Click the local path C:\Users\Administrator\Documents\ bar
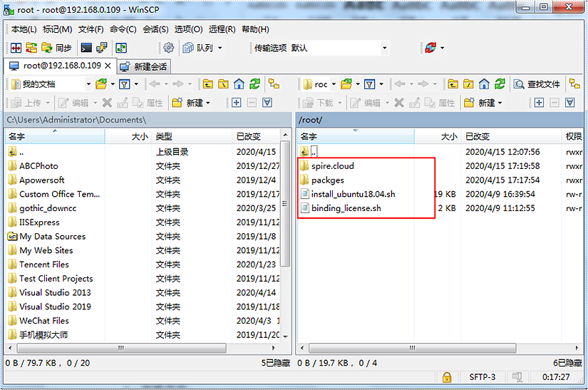588x390 pixels. 148,120
